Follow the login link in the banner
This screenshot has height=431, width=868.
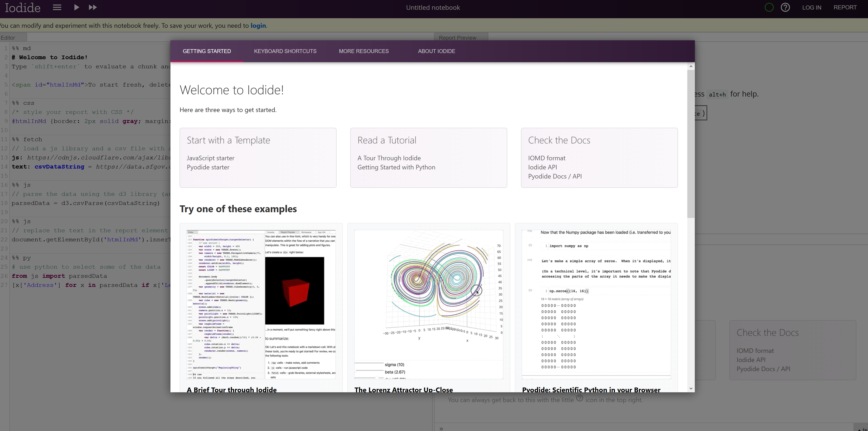(258, 26)
